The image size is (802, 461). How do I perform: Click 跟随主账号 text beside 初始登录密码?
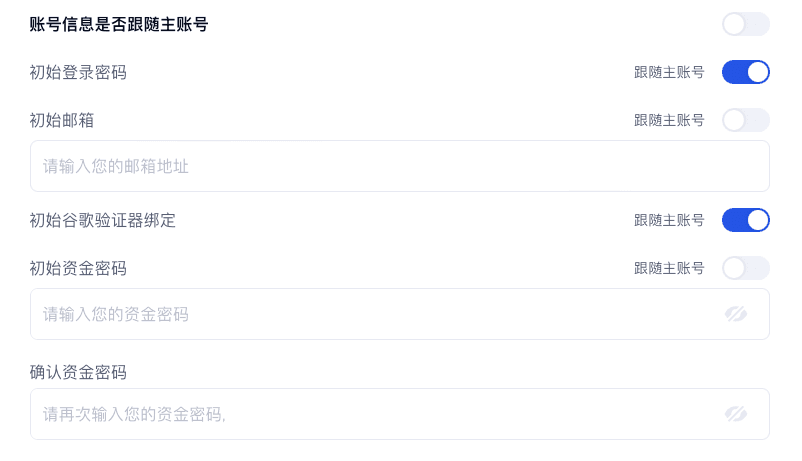click(669, 72)
